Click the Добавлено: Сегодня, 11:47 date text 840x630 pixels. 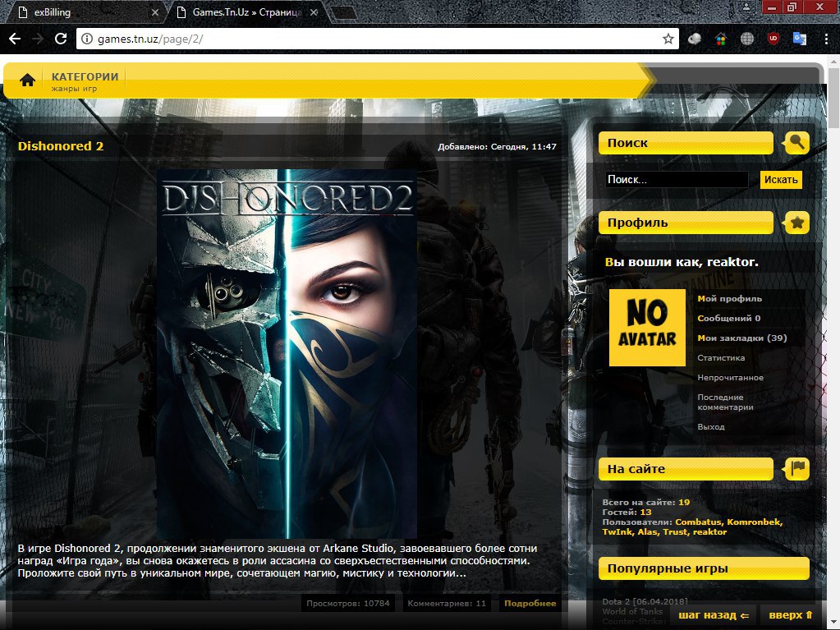[497, 146]
